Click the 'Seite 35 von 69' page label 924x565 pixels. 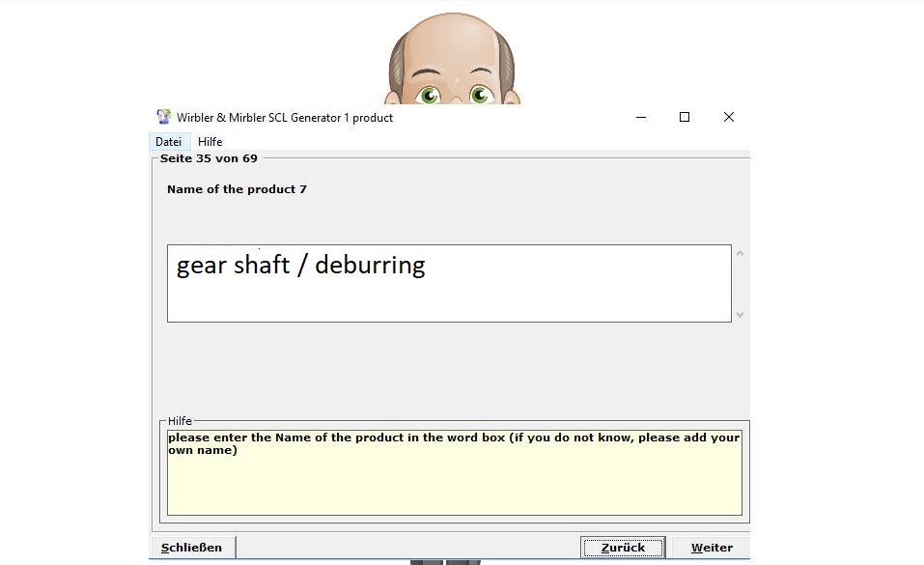pos(209,158)
